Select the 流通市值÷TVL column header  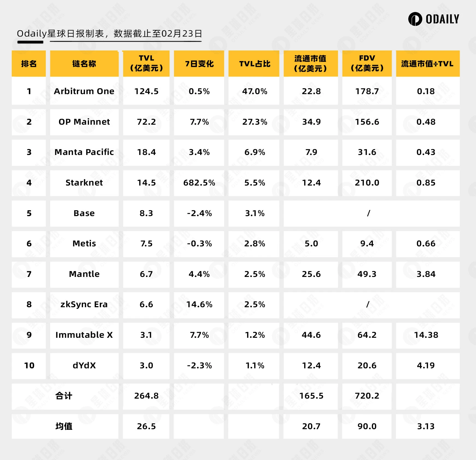tap(427, 64)
